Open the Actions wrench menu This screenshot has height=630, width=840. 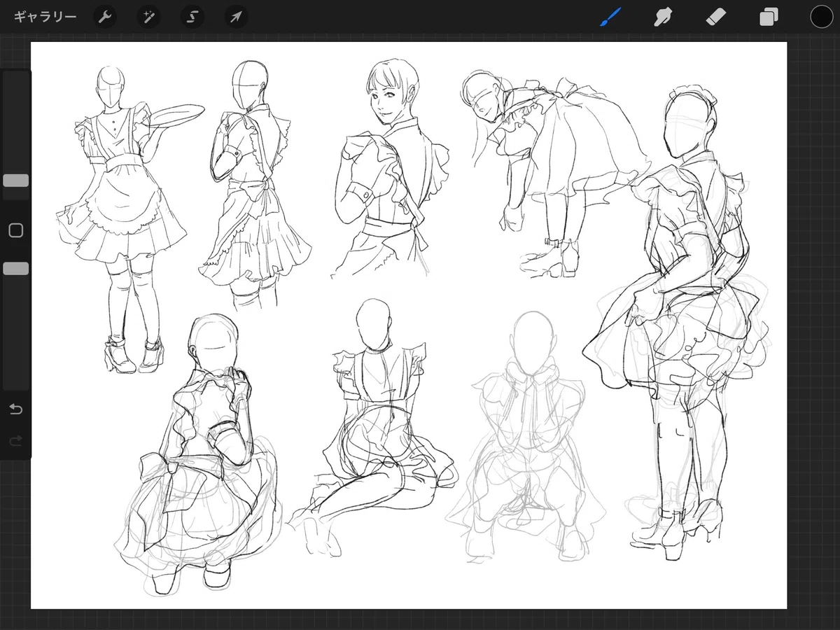point(105,17)
